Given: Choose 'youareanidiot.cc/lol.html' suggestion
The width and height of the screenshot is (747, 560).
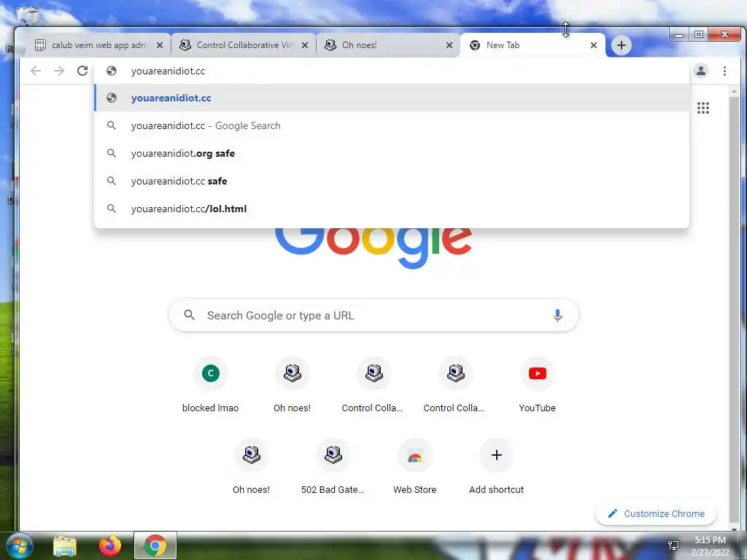Looking at the screenshot, I should tap(392, 209).
